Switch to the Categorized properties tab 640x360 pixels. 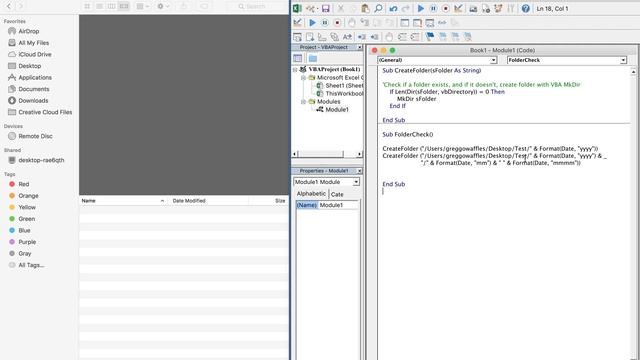[337, 194]
